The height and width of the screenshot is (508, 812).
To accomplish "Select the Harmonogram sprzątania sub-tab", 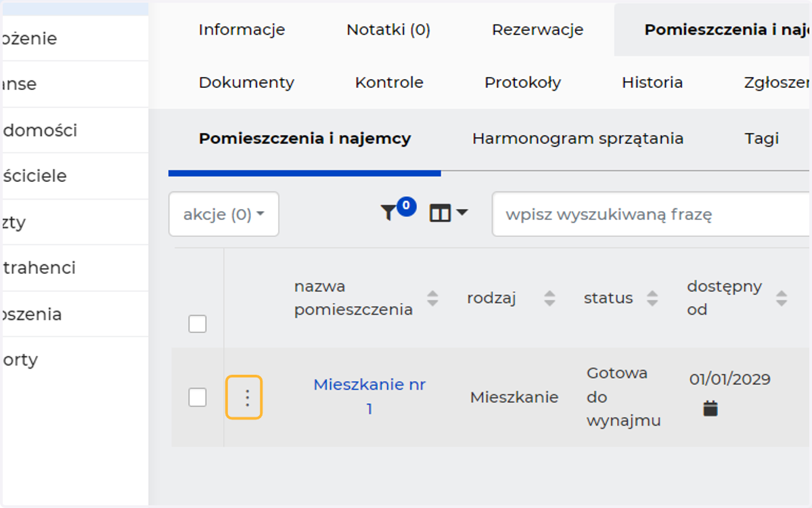I will (x=578, y=139).
